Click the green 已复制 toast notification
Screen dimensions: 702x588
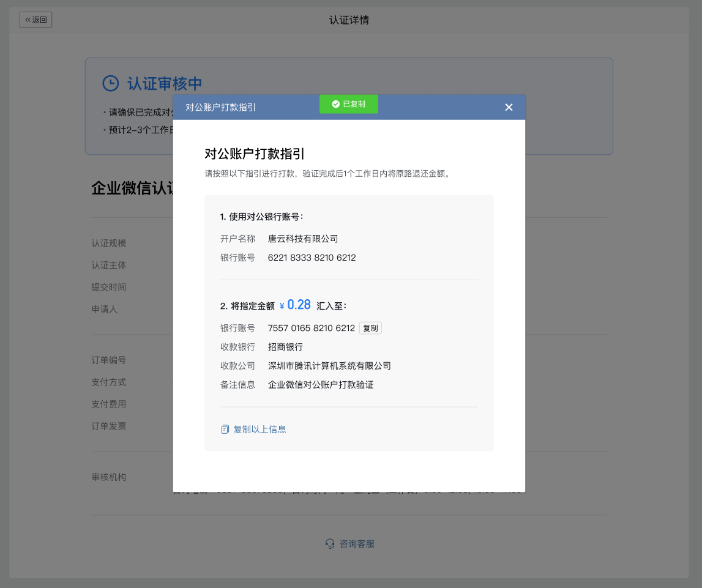pyautogui.click(x=349, y=104)
